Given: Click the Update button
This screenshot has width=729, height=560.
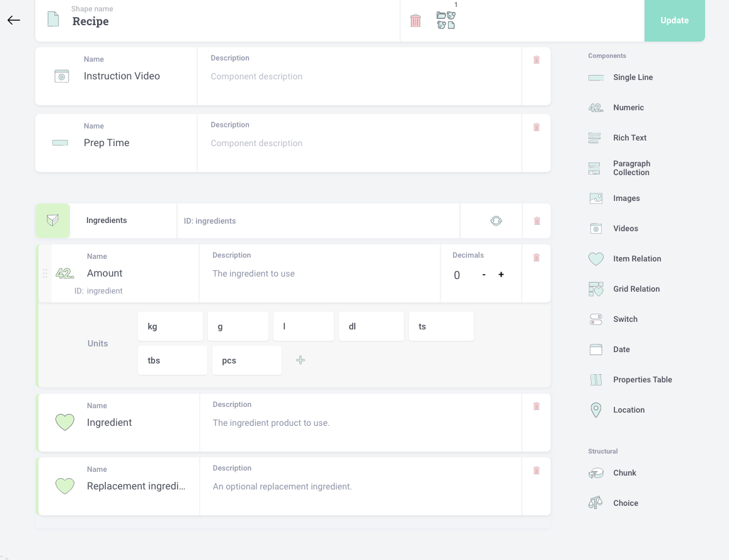Looking at the screenshot, I should tap(674, 20).
